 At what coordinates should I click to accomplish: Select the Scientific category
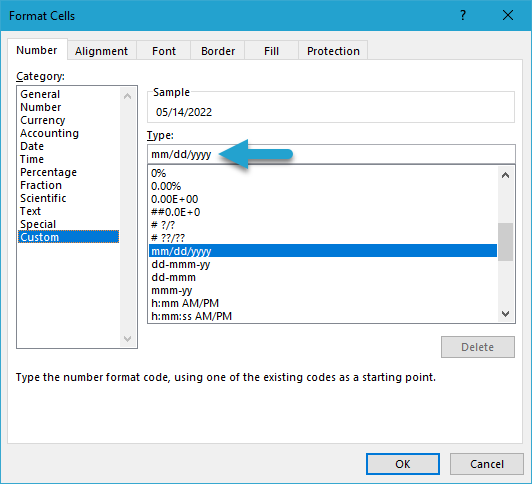[68, 198]
